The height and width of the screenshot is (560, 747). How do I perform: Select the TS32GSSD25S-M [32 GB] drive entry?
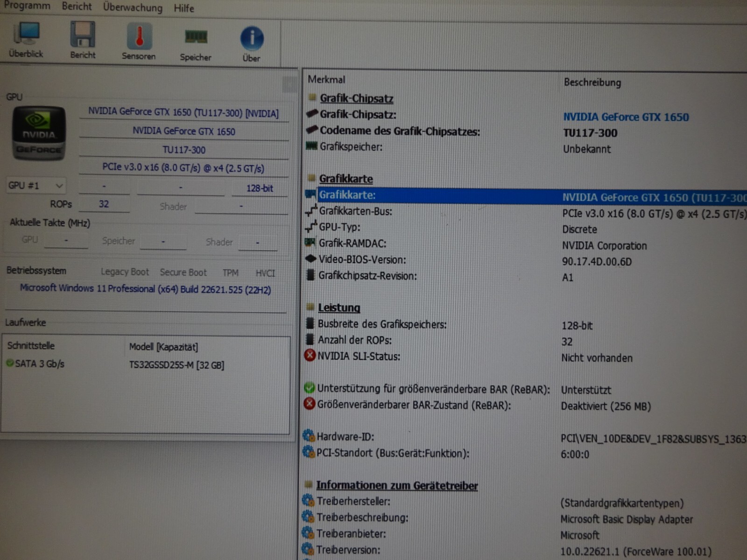point(176,365)
